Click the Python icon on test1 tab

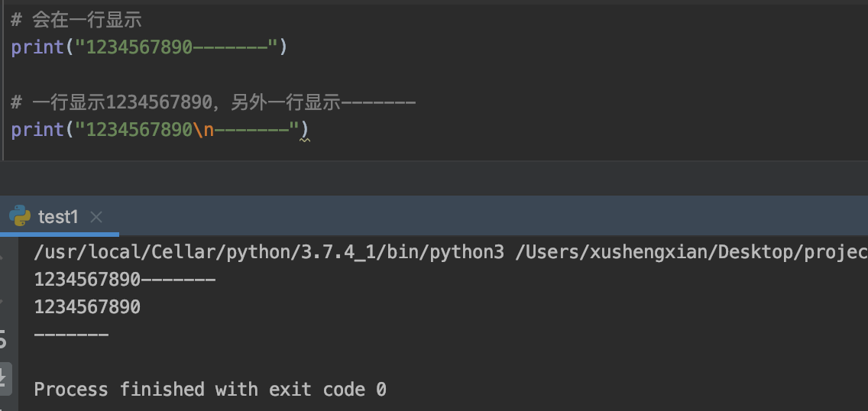point(20,216)
